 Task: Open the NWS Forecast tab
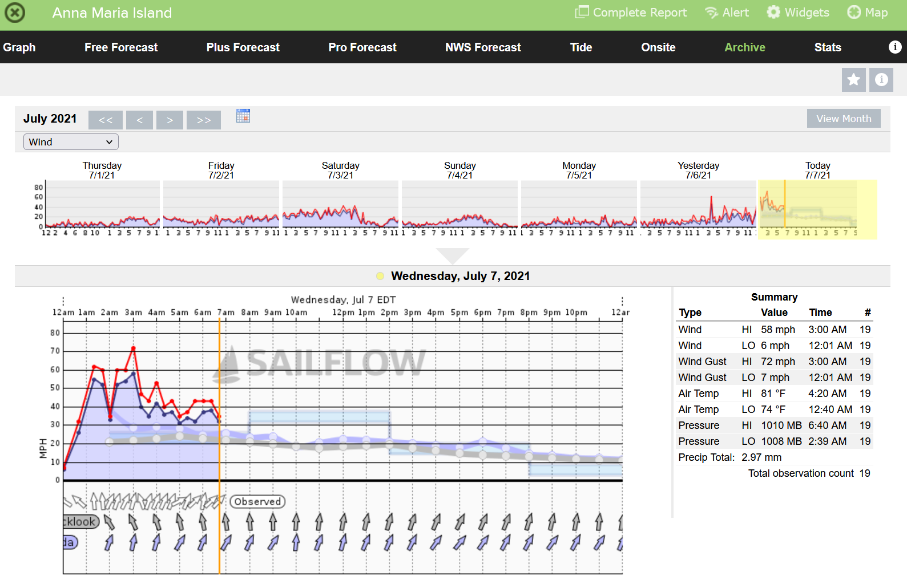[x=483, y=47]
